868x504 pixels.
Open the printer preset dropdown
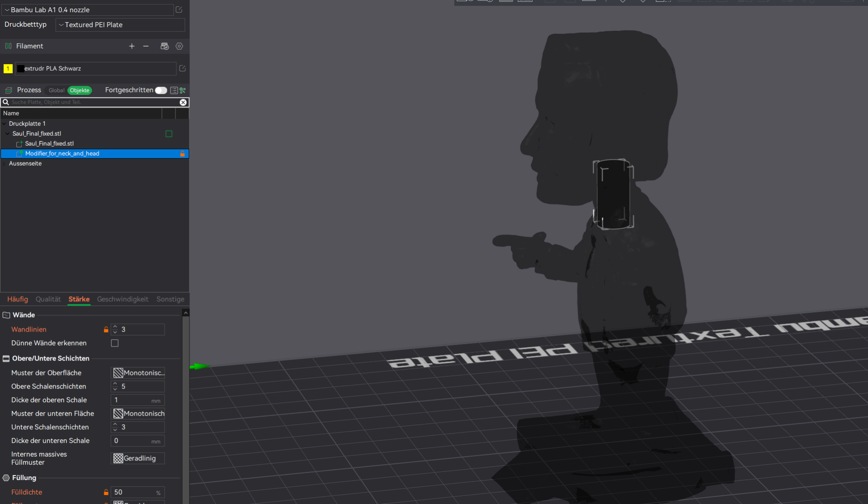coord(88,10)
